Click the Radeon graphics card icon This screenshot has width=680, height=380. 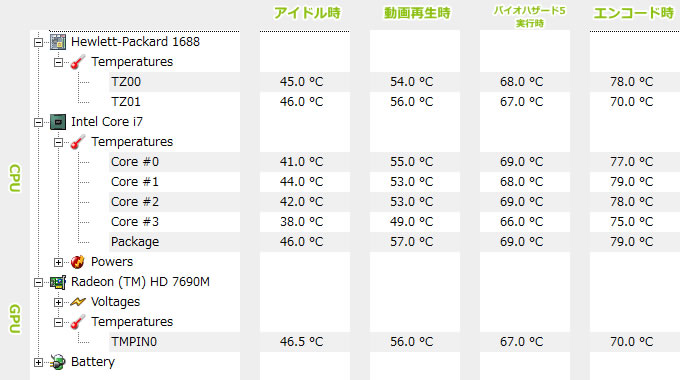(58, 282)
